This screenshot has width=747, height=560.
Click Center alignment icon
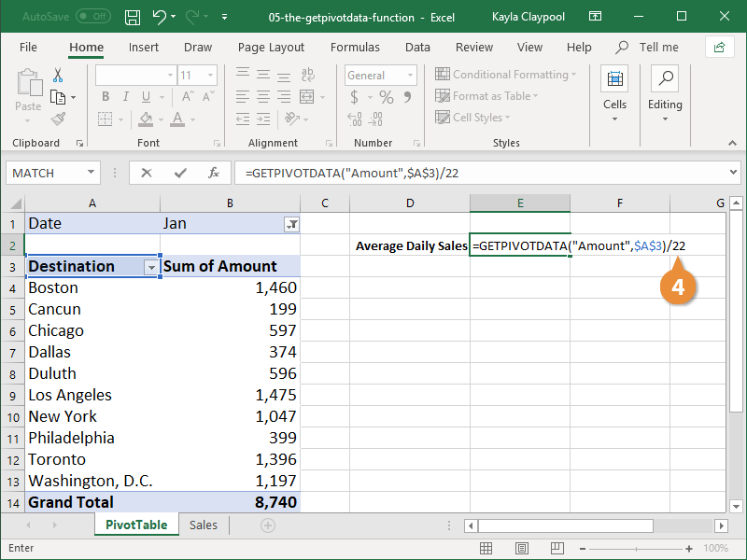[x=263, y=97]
